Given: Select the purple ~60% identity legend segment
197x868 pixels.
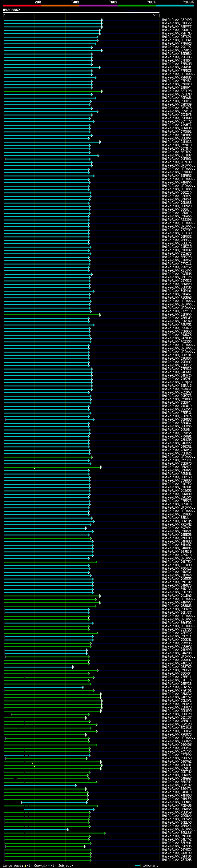Looking at the screenshot, I should [x=99, y=6].
